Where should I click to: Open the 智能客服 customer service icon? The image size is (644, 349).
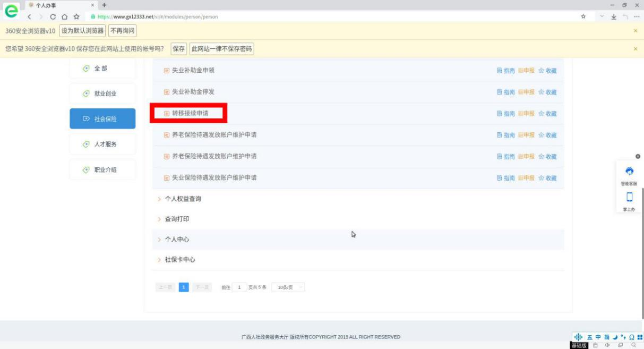[x=629, y=172]
